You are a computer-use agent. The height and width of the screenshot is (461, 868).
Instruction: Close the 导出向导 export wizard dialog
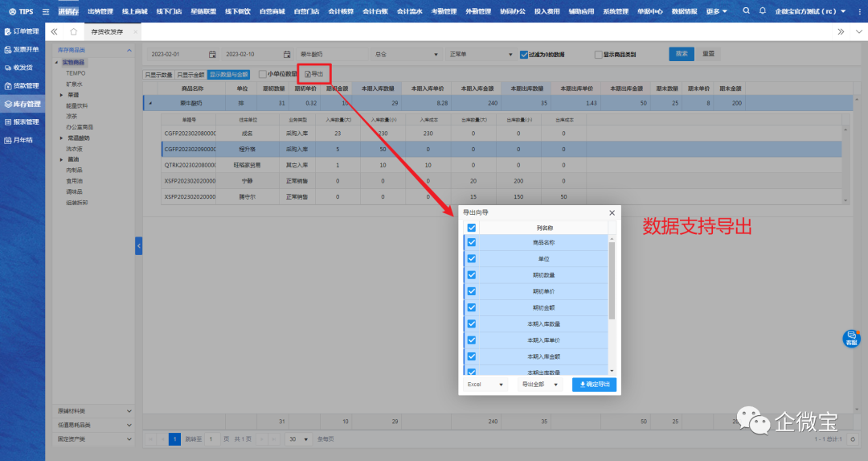point(612,212)
